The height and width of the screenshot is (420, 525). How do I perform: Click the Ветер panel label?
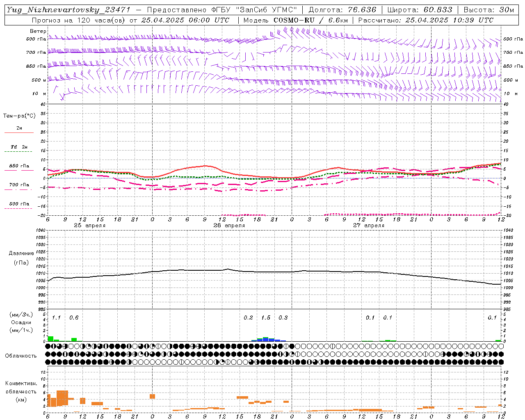(38, 31)
